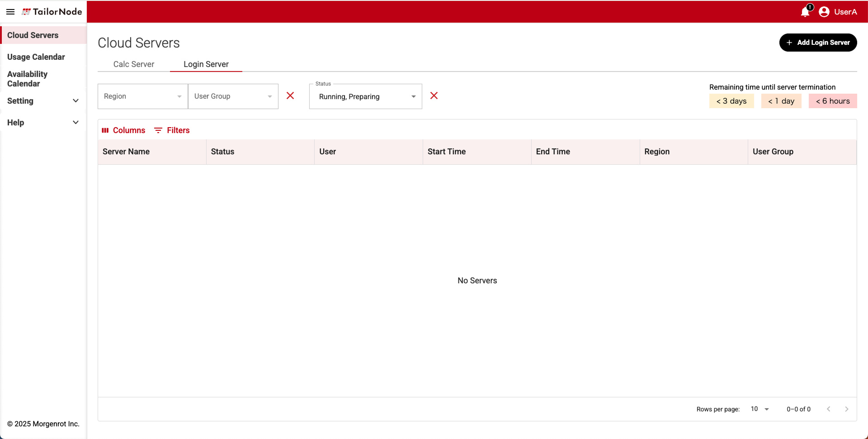This screenshot has height=439, width=868.
Task: Open Availability Calendar in the sidebar
Action: (43, 79)
